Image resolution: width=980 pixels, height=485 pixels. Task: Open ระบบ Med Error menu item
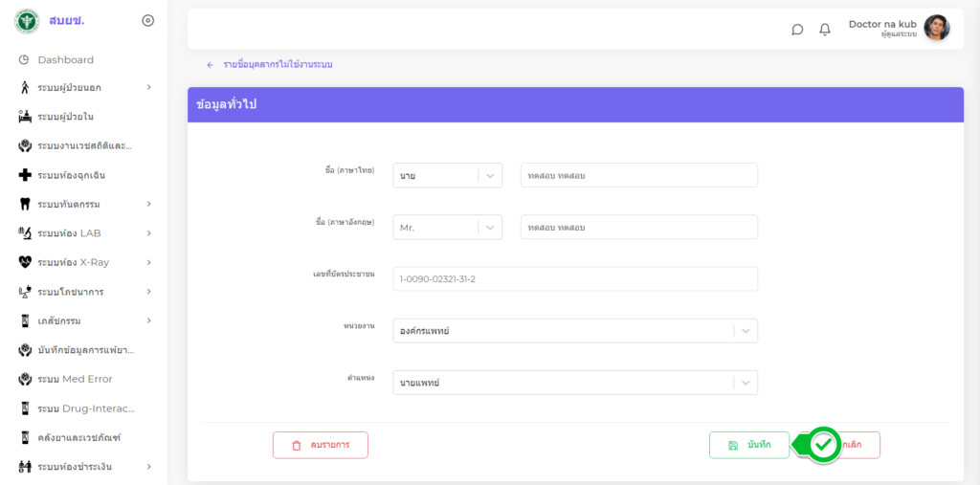[x=75, y=379]
